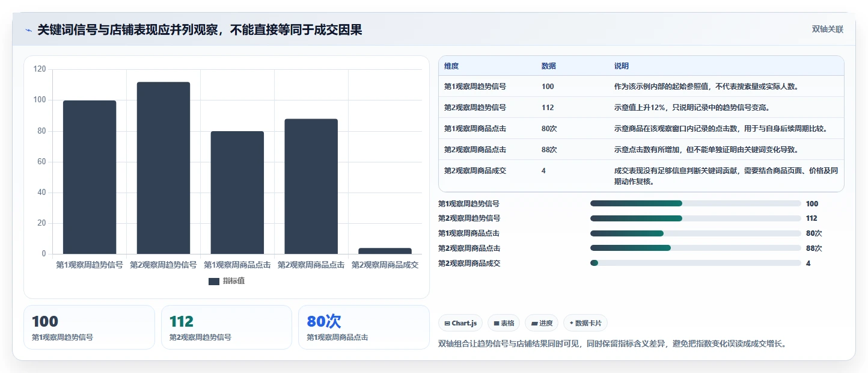Click x-axis label 第2观察周商品成交 under chart
868x373 pixels.
tap(385, 265)
